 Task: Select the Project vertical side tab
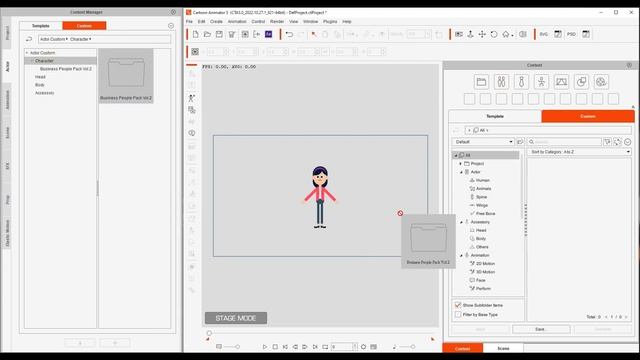7,33
